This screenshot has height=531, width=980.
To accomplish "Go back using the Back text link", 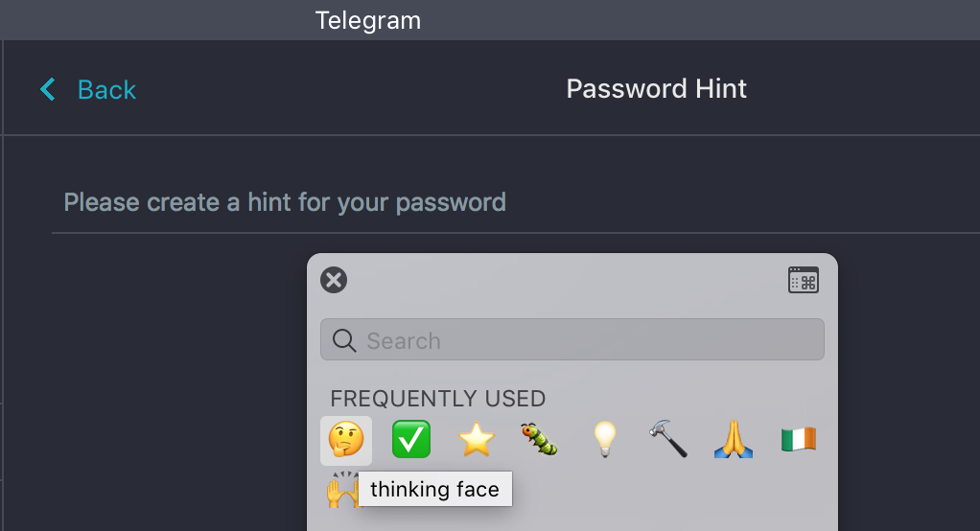I will [106, 90].
